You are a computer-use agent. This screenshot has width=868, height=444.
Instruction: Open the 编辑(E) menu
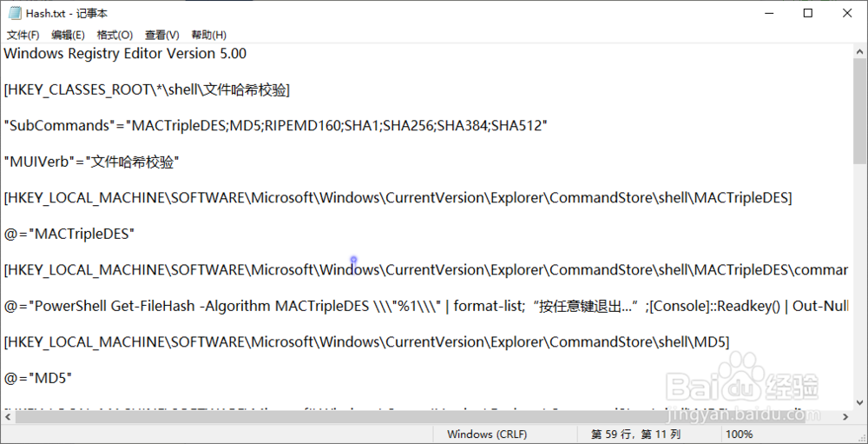[68, 35]
